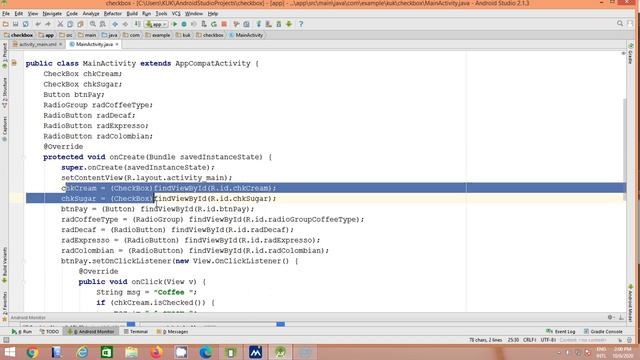
Task: Open Google Chrome from the taskbar
Action: click(x=32, y=352)
